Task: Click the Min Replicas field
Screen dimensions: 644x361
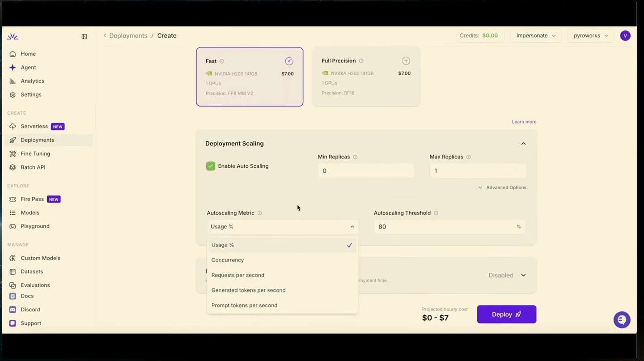Action: pos(366,171)
